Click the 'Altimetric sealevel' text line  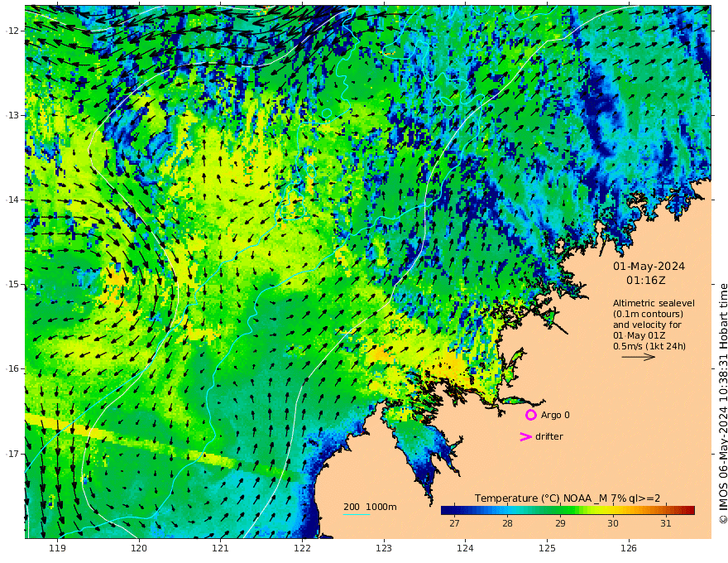(x=654, y=303)
